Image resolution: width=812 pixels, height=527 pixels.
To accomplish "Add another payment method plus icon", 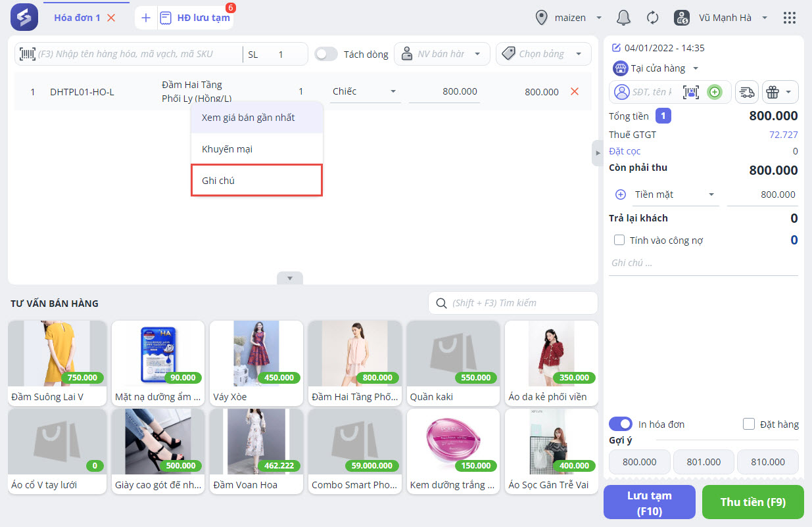I will pyautogui.click(x=620, y=195).
